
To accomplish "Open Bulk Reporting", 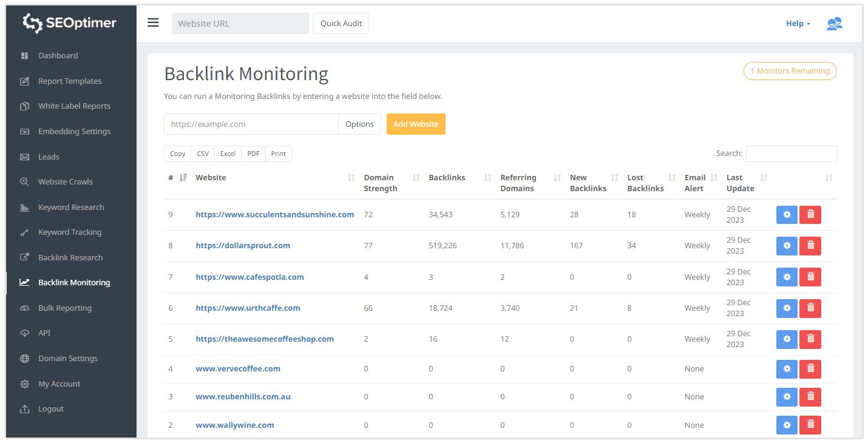I will point(65,308).
